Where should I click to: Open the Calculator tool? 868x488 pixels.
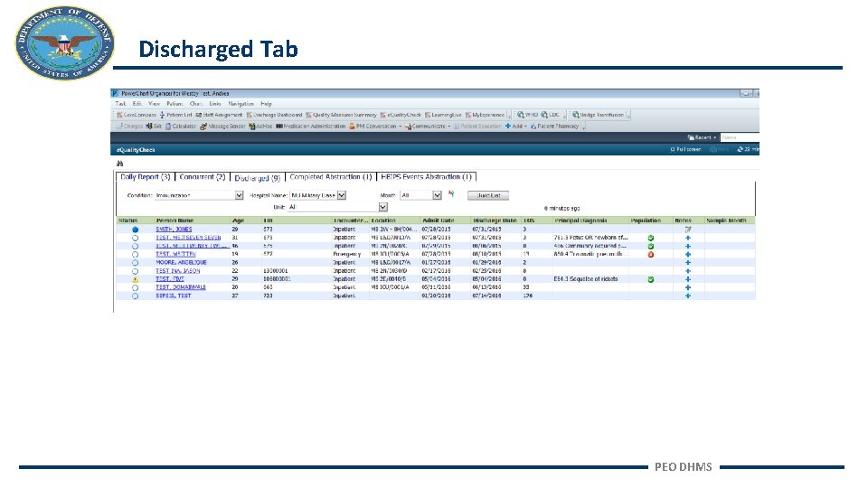[x=181, y=127]
